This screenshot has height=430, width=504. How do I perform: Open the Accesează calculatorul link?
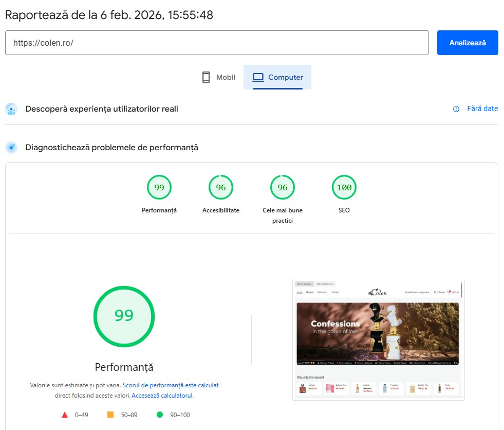click(x=162, y=396)
